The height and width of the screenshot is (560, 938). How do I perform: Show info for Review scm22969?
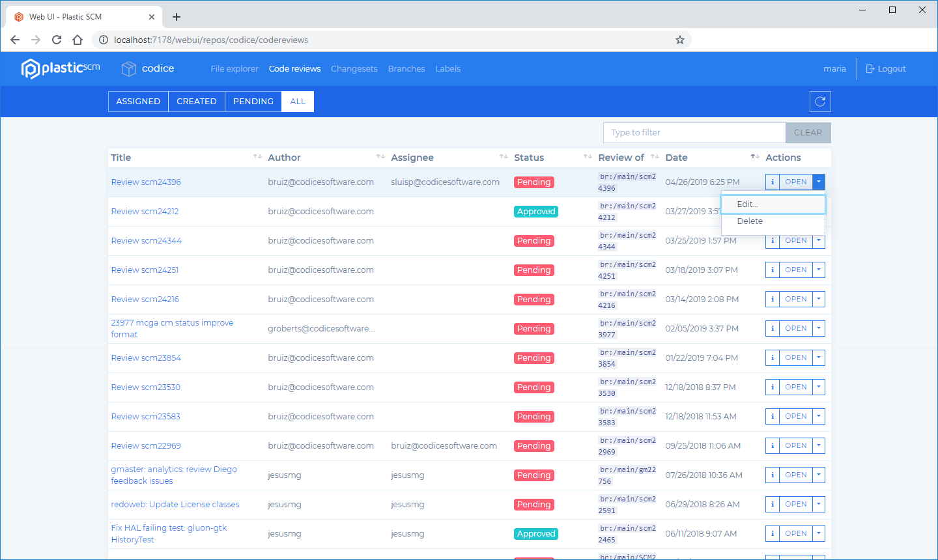click(773, 446)
